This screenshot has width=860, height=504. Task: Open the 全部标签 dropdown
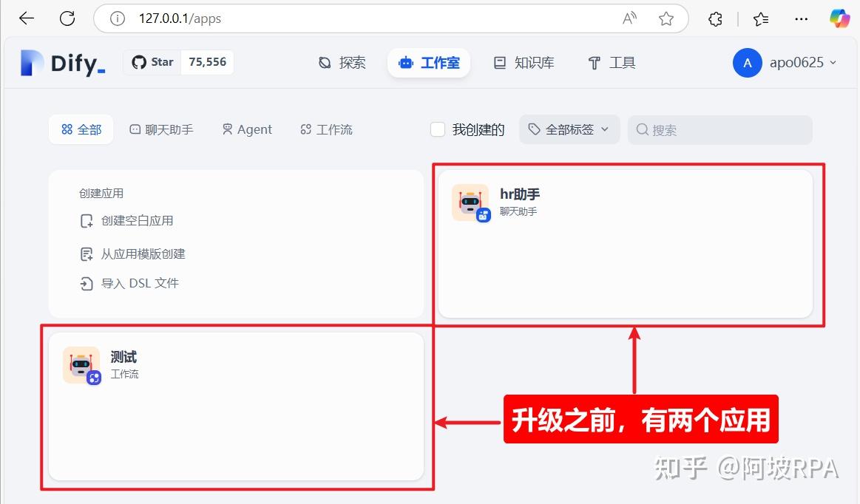569,129
